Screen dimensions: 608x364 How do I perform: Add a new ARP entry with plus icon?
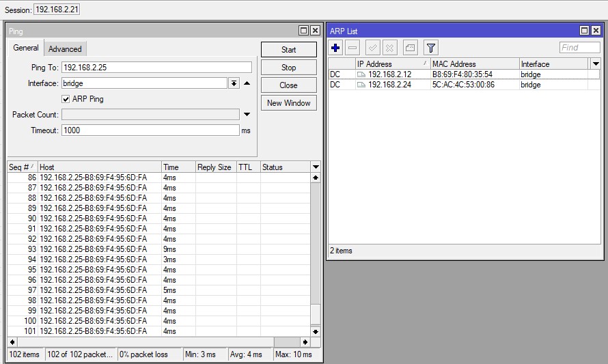click(335, 48)
